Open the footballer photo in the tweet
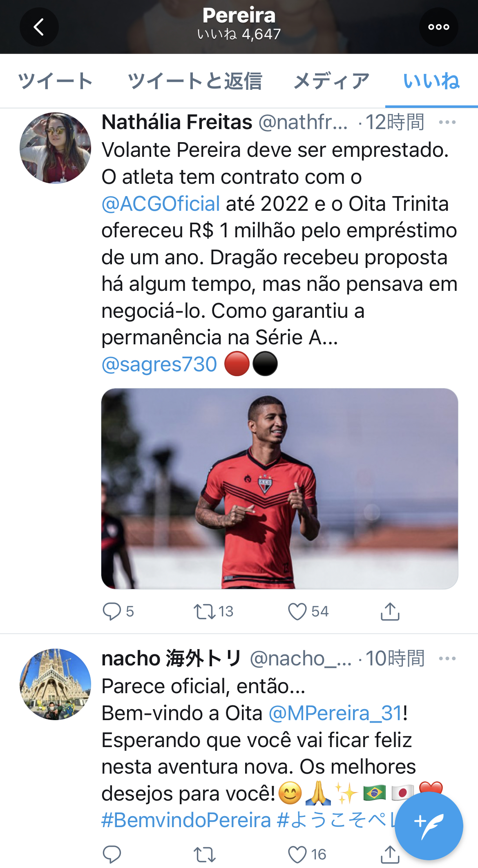This screenshot has width=478, height=868. point(279,489)
